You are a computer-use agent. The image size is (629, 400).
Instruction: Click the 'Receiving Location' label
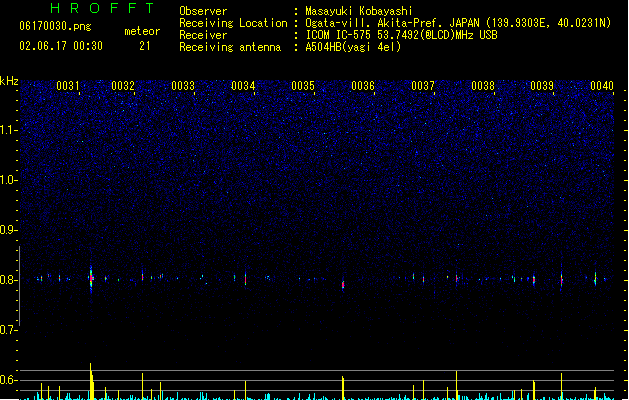(x=233, y=23)
